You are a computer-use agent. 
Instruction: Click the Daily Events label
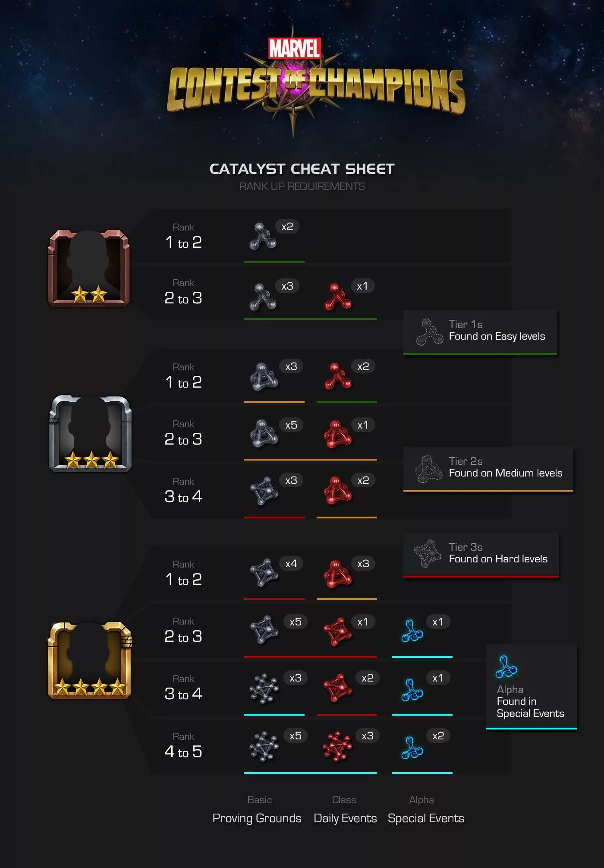345,818
